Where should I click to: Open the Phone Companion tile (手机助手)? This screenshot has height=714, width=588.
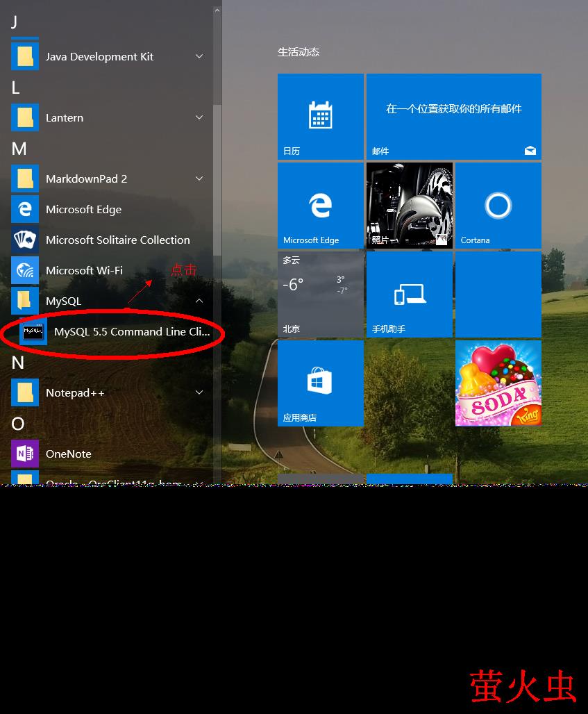[409, 294]
